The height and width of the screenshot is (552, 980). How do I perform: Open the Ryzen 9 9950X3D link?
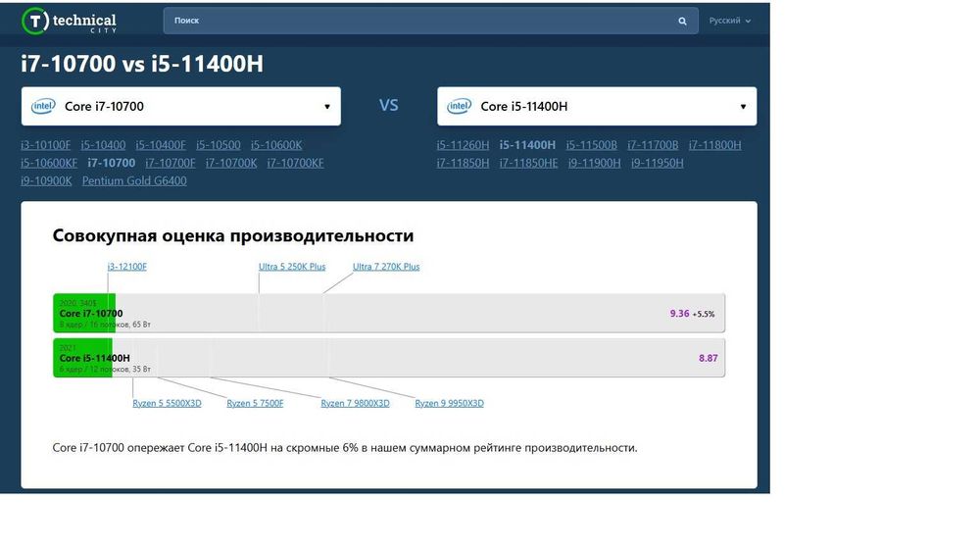coord(450,403)
